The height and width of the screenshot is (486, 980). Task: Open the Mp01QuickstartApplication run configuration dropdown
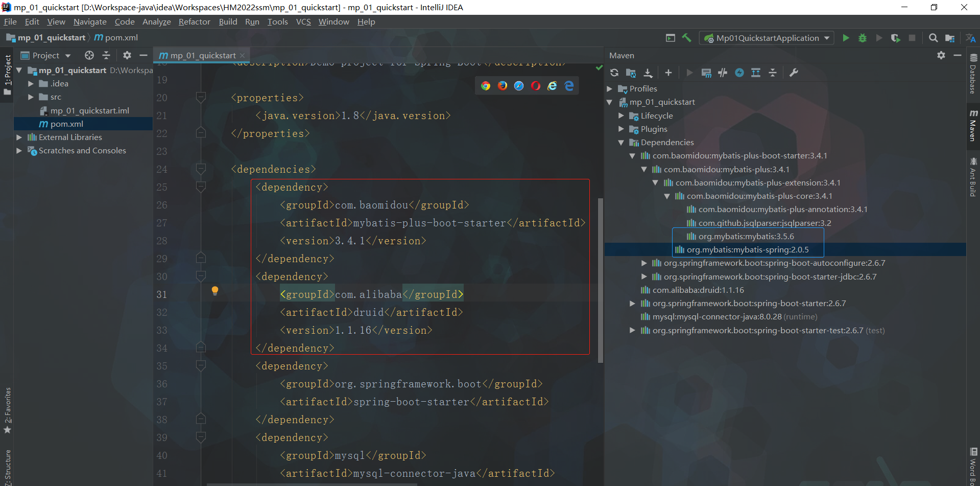point(767,38)
